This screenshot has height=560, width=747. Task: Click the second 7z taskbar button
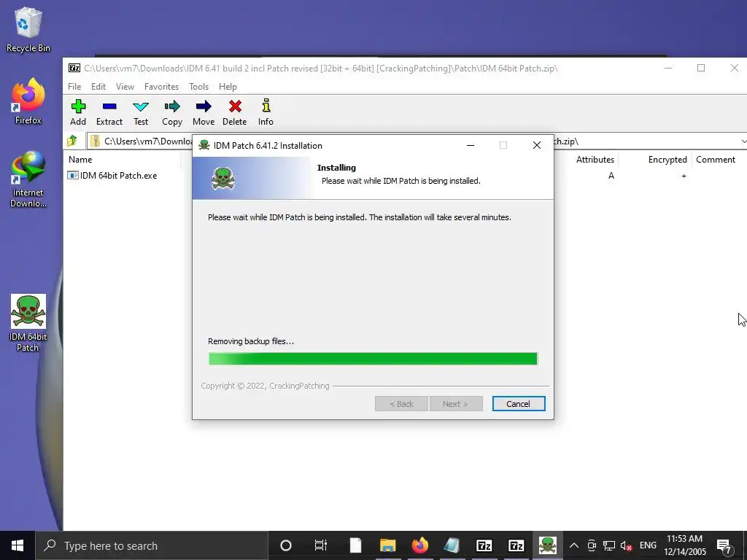pyautogui.click(x=516, y=545)
